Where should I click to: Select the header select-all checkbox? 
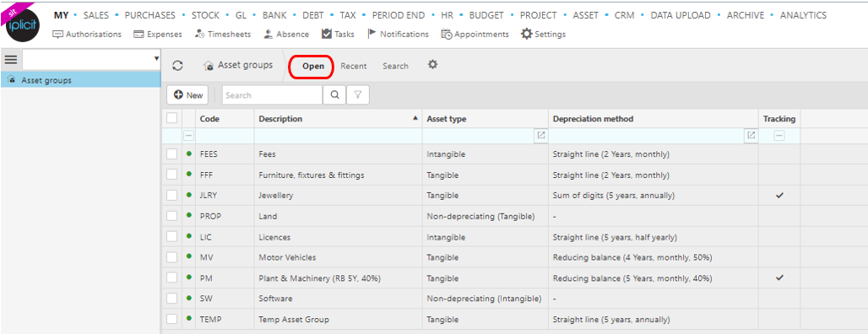[172, 118]
